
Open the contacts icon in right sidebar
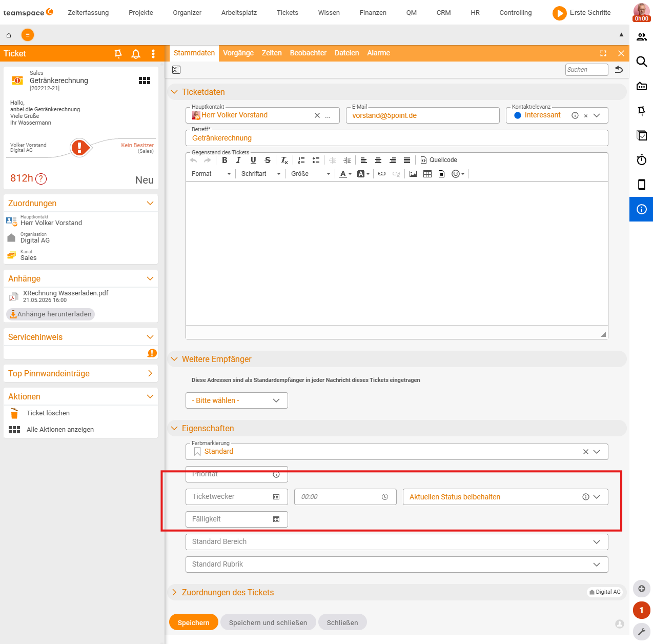[642, 37]
